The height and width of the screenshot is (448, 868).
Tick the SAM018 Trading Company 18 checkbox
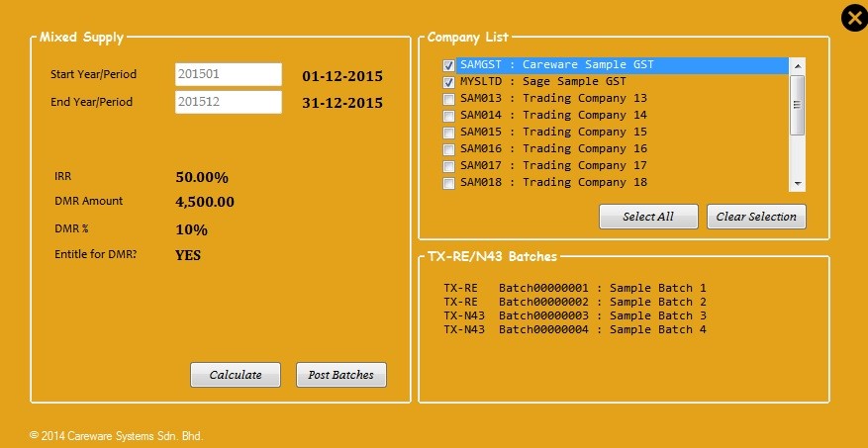pos(449,183)
